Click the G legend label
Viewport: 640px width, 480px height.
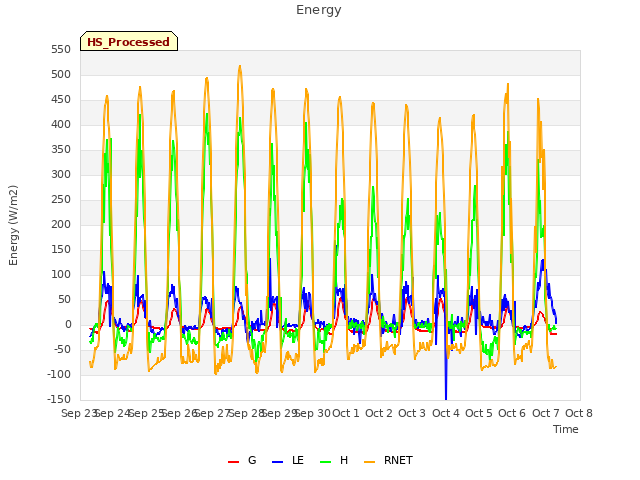252,460
